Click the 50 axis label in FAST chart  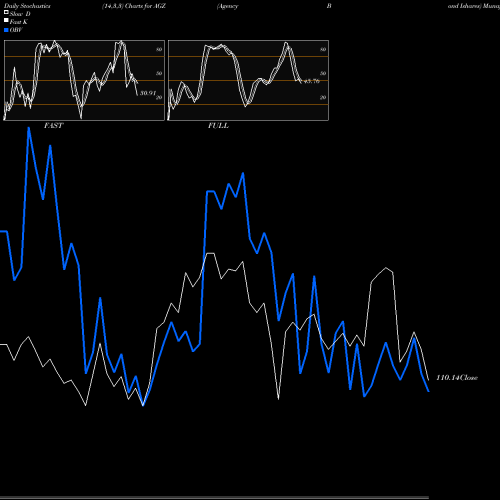[159, 74]
